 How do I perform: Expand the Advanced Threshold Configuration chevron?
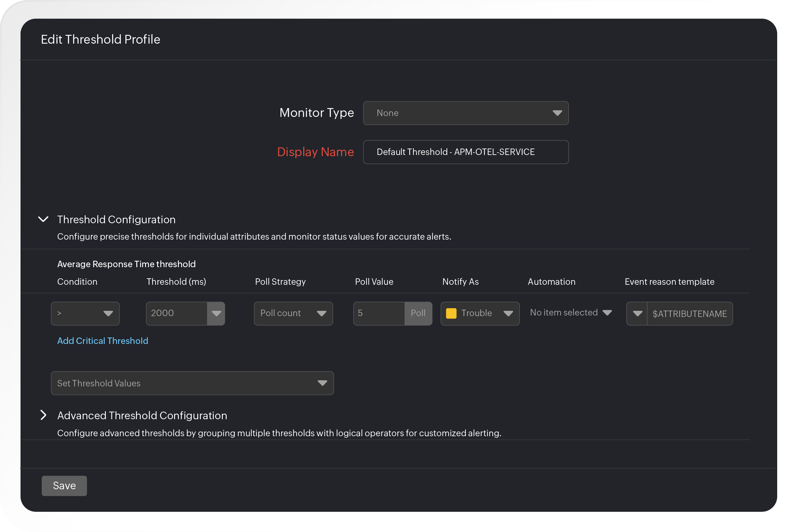(x=43, y=415)
